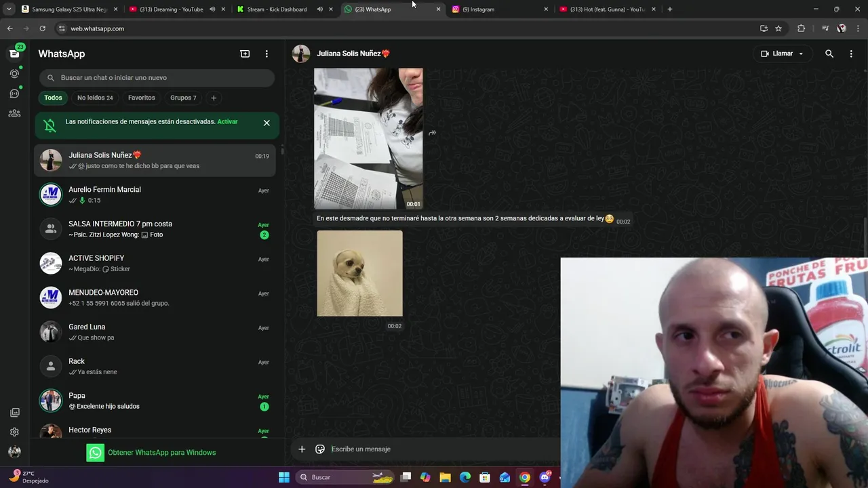
Task: Open File Explorer from taskbar
Action: [445, 477]
